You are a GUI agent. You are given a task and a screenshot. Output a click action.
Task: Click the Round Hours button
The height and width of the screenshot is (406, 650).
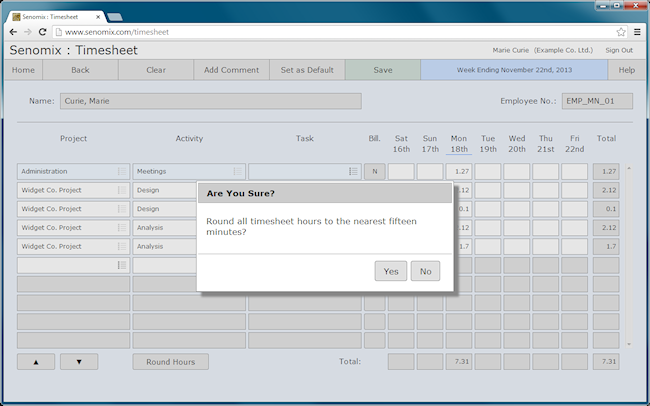tap(171, 362)
